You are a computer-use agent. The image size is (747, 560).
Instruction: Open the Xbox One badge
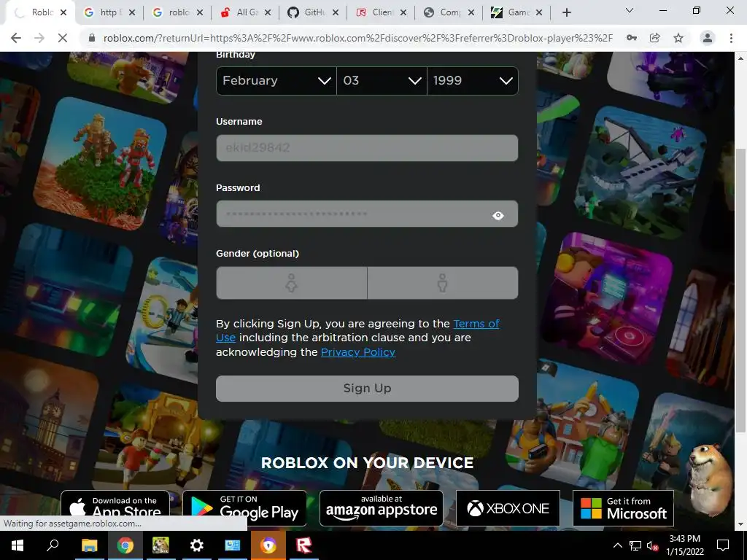[508, 508]
